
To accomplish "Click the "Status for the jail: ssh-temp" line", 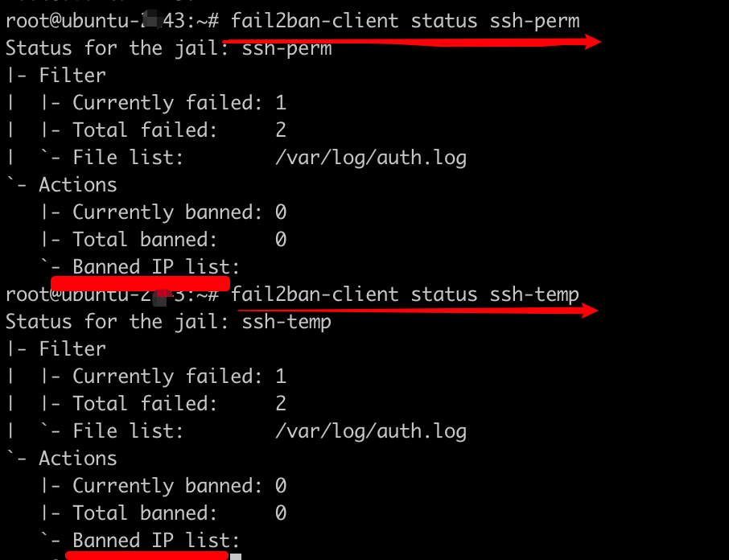I will click(168, 322).
